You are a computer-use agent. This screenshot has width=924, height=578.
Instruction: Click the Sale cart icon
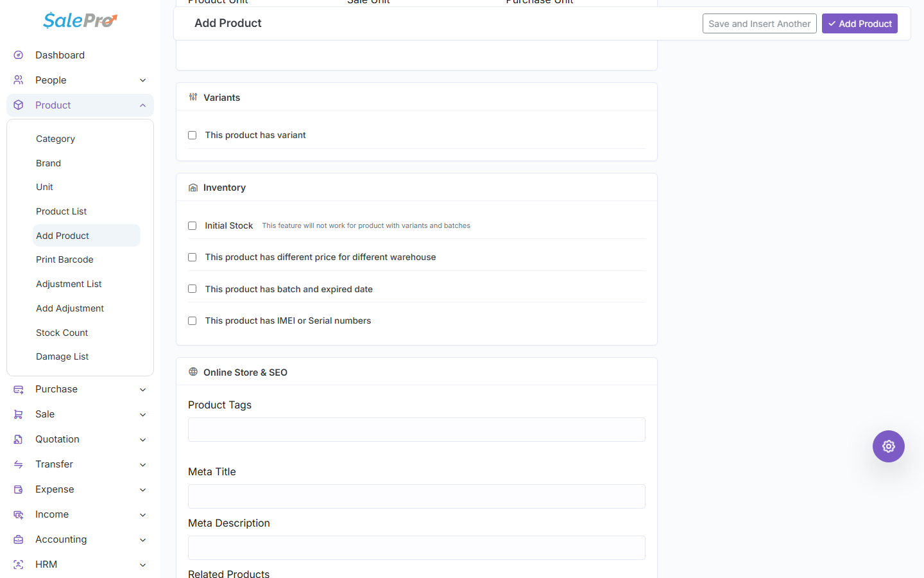click(x=19, y=415)
